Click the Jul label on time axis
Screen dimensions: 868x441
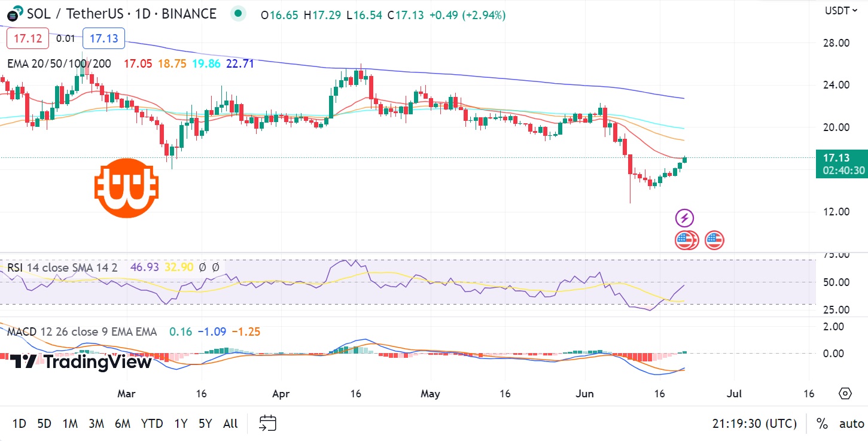(x=735, y=394)
